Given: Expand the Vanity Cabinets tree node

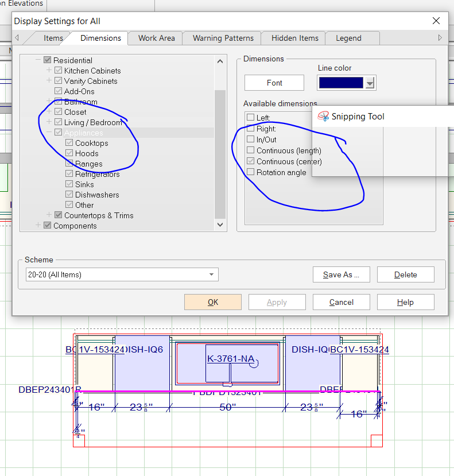Looking at the screenshot, I should [49, 81].
